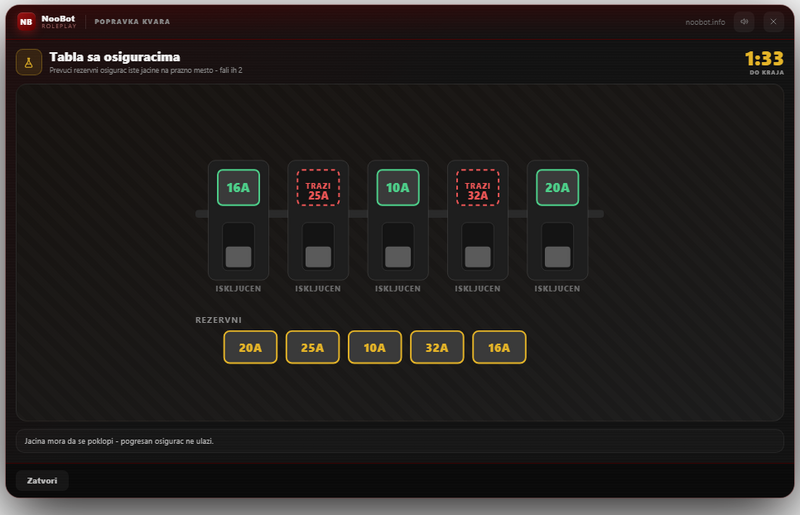Click the empty TRAZI 32A fuse slot
The image size is (800, 515).
click(x=478, y=188)
